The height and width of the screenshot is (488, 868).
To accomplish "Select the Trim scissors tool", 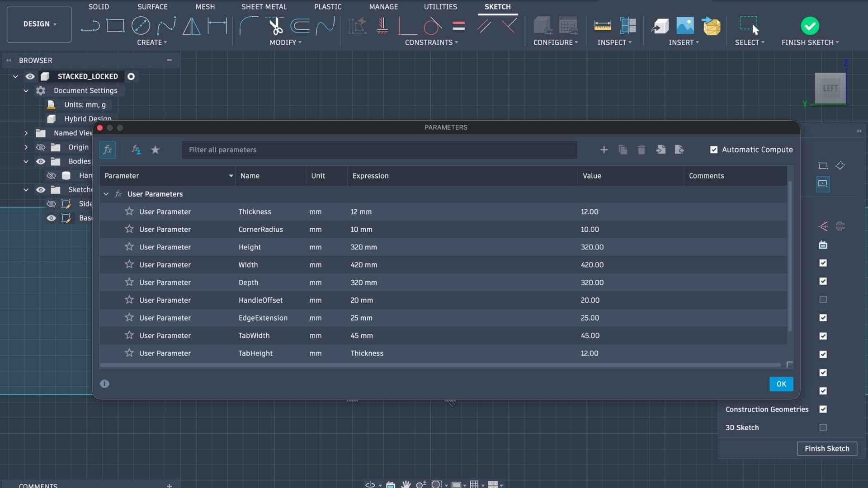I will click(x=275, y=26).
